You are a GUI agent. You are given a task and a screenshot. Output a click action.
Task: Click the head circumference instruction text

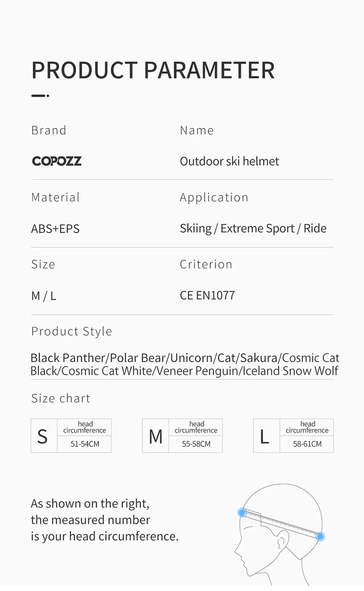pyautogui.click(x=105, y=520)
